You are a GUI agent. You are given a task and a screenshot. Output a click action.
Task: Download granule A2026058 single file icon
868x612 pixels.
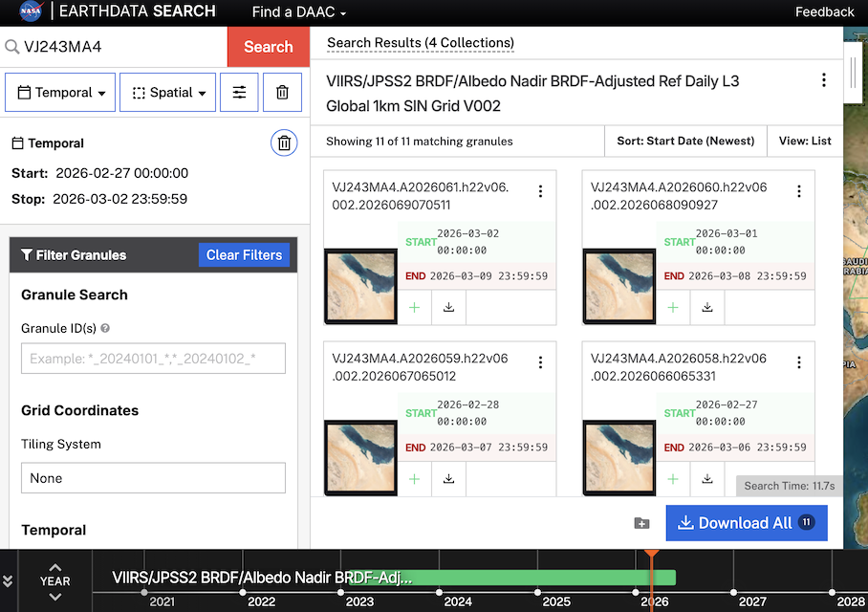[707, 478]
